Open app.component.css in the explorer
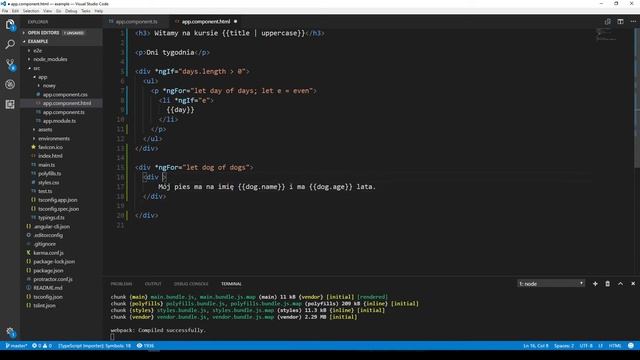The width and height of the screenshot is (640, 360). (x=65, y=94)
